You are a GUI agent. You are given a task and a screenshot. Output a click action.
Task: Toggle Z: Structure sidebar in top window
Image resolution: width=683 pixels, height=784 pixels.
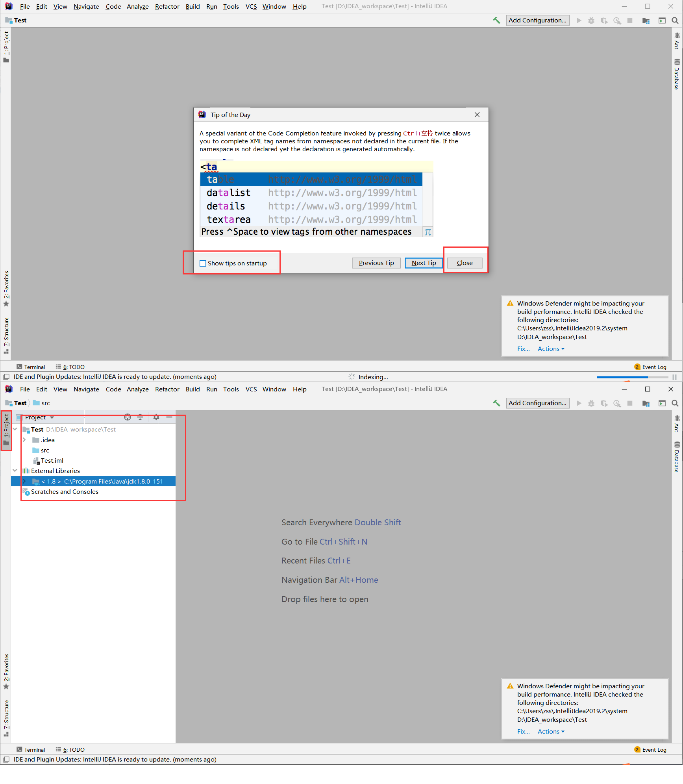[x=6, y=335]
